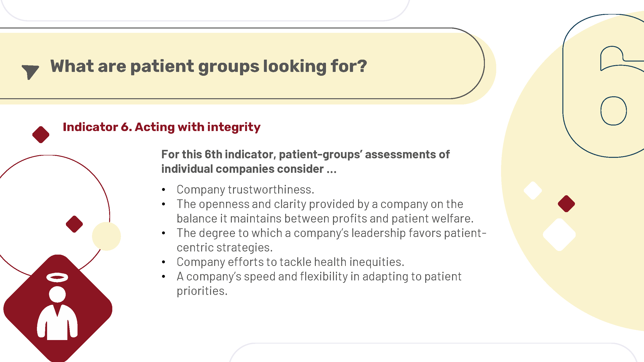Click the red diamond beside Indicator 6 heading
The width and height of the screenshot is (644, 362).
pyautogui.click(x=41, y=135)
